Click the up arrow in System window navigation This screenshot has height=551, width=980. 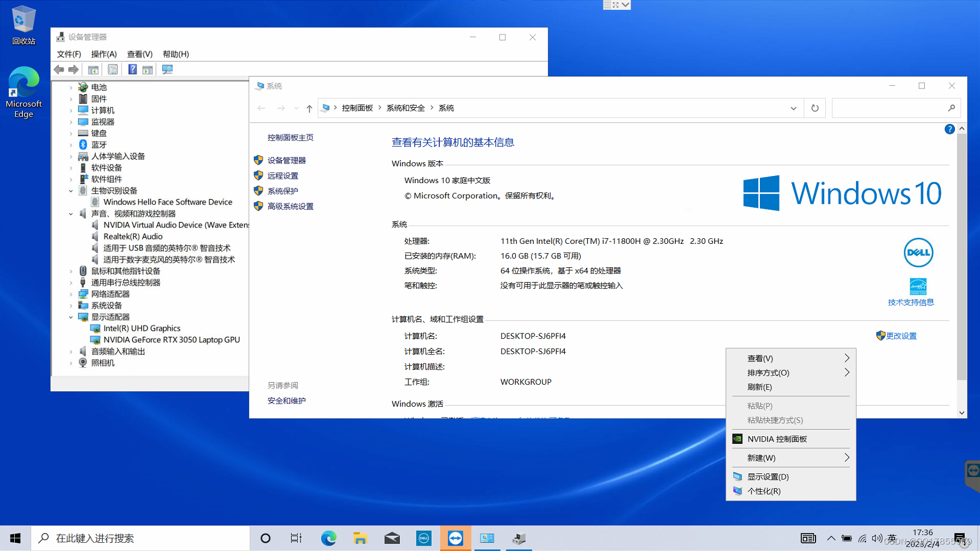309,108
